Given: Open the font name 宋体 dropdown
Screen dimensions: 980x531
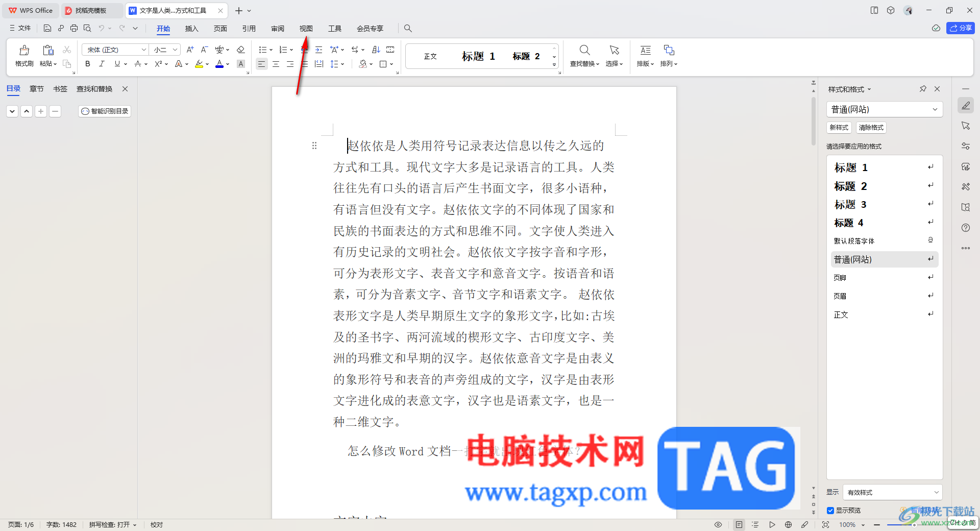Looking at the screenshot, I should pos(143,50).
